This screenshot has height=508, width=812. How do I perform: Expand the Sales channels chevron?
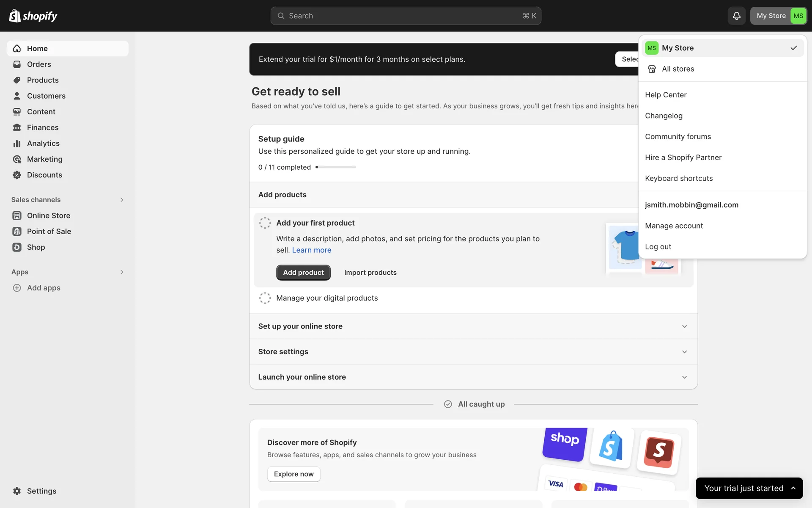122,200
